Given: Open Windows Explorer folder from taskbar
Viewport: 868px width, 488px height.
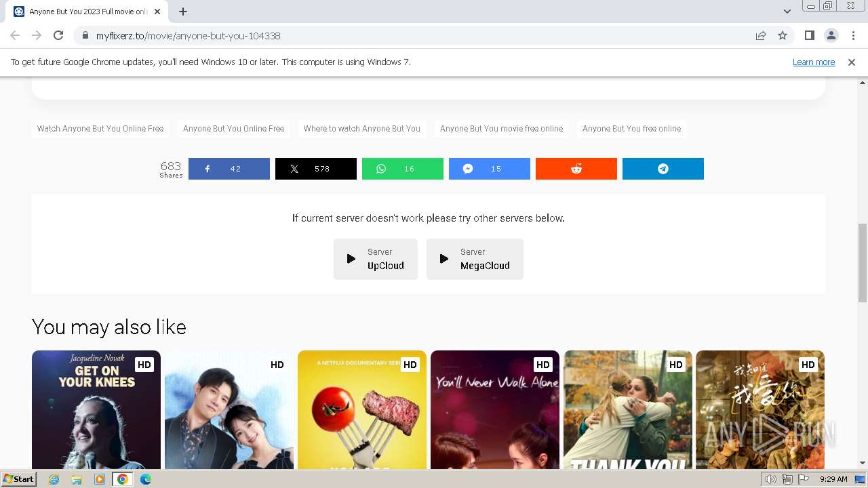Looking at the screenshot, I should pyautogui.click(x=77, y=479).
